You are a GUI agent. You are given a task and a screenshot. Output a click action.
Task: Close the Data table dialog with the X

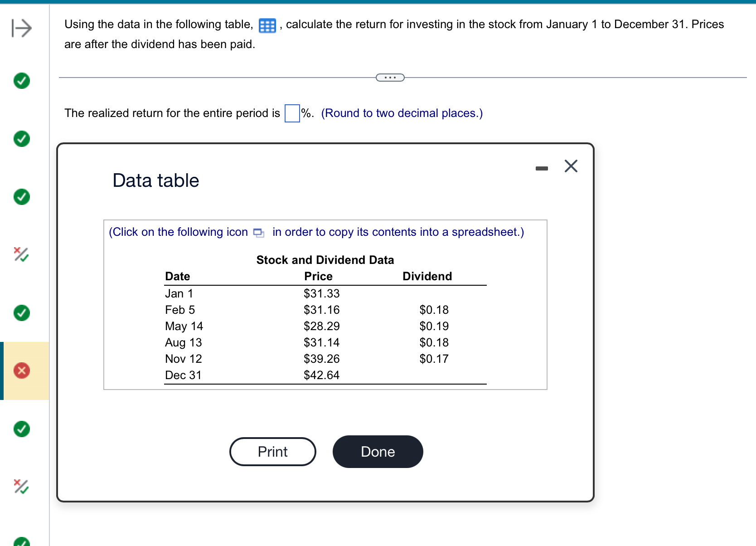(571, 166)
